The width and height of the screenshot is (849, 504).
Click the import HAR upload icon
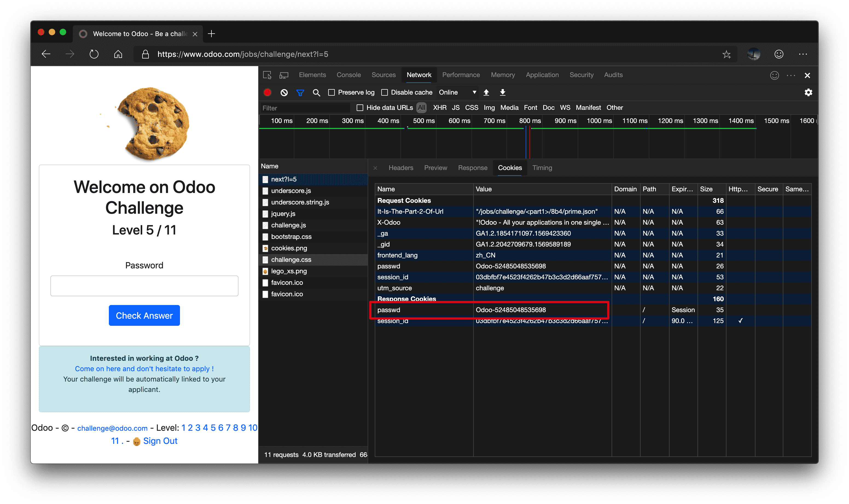(x=486, y=92)
